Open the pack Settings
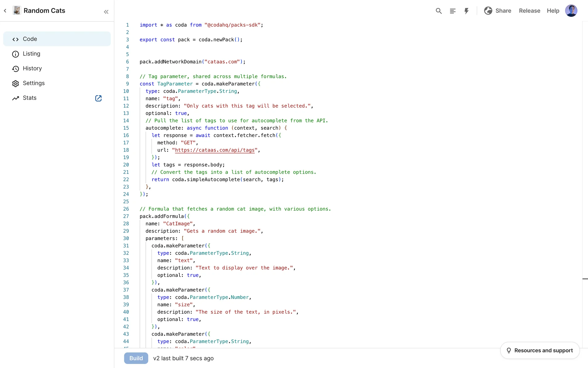 [x=33, y=83]
